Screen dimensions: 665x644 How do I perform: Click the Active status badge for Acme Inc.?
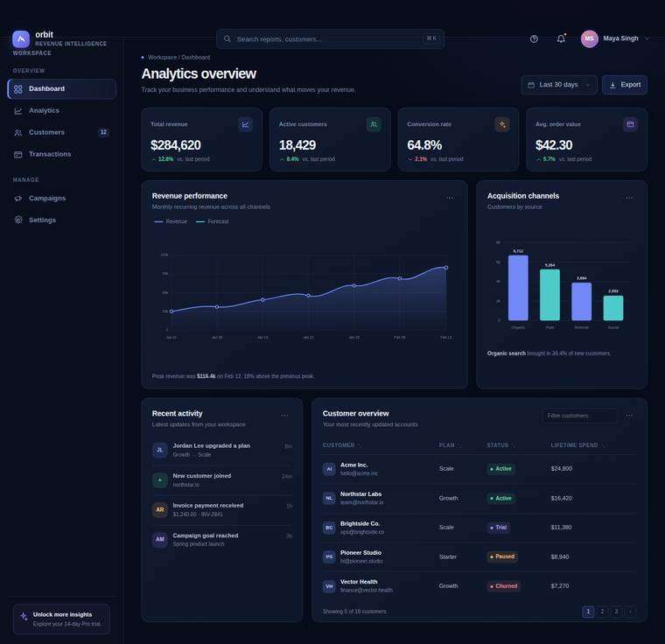point(500,469)
